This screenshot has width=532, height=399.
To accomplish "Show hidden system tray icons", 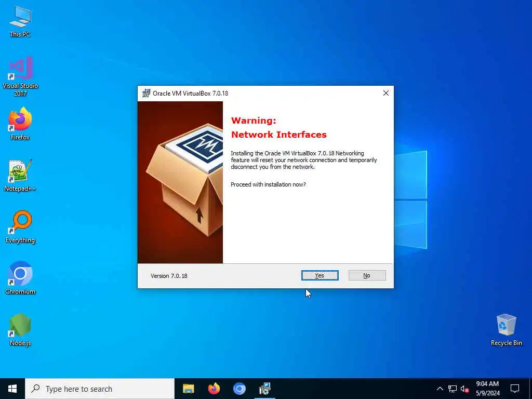I will tap(440, 389).
